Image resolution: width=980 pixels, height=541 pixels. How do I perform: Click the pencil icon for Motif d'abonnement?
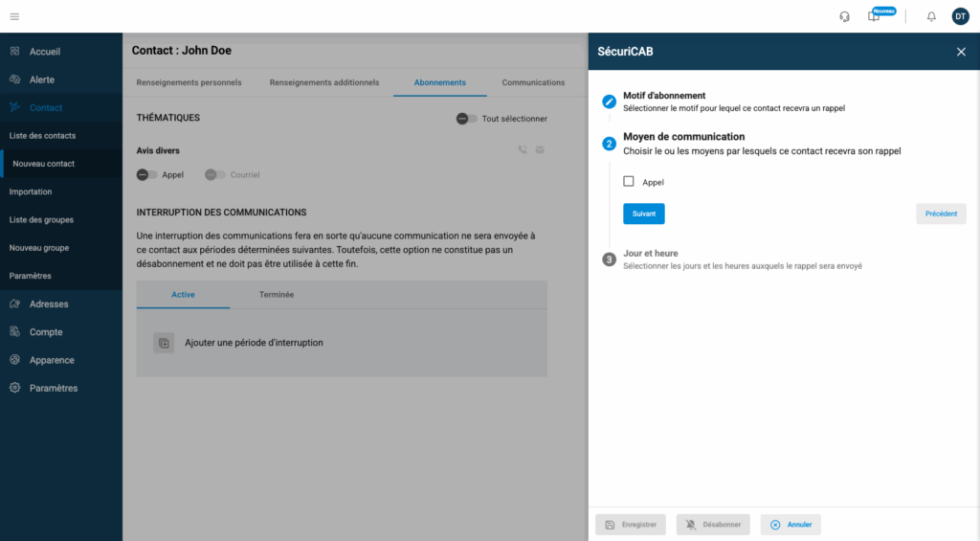[610, 101]
